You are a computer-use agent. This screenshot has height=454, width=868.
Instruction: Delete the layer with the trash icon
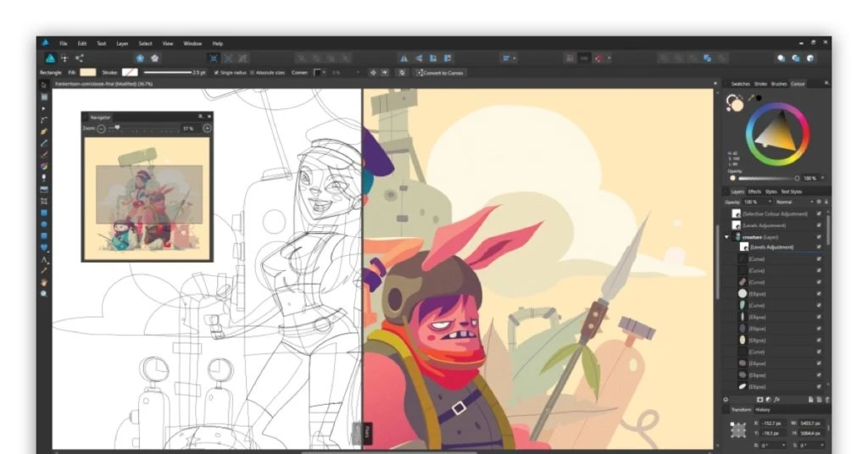click(827, 399)
